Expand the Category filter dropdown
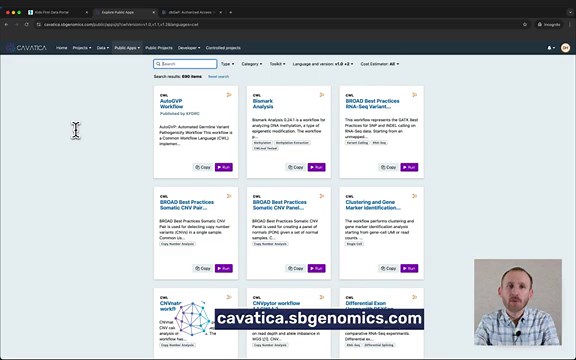 pyautogui.click(x=252, y=64)
